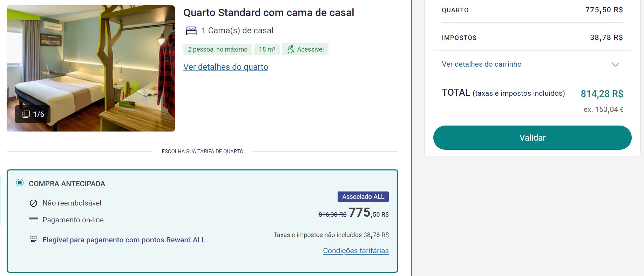The height and width of the screenshot is (276, 644).
Task: Click Elegível para pagamento com pontos Reward ALL
Action: pyautogui.click(x=124, y=240)
